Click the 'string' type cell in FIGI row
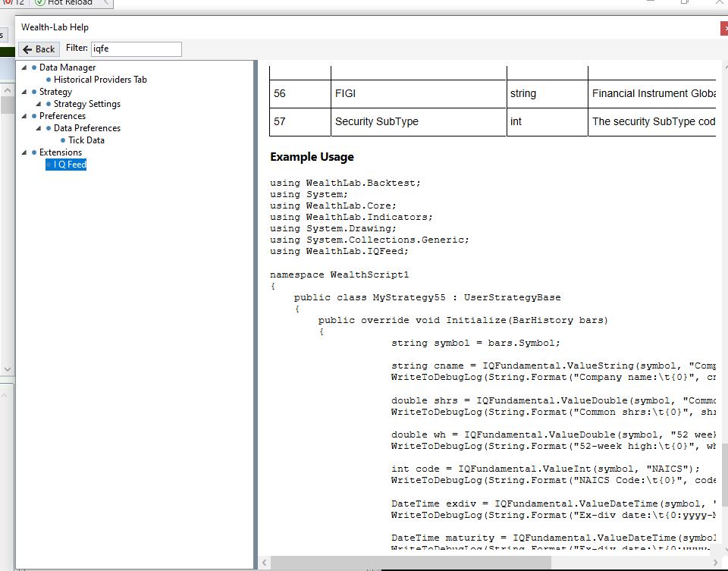This screenshot has height=571, width=728. coord(547,94)
